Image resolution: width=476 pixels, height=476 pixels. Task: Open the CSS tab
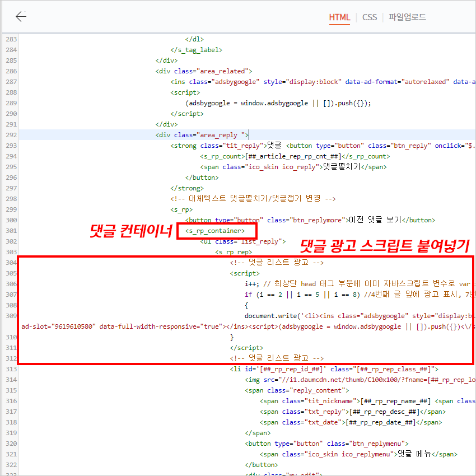click(x=370, y=17)
